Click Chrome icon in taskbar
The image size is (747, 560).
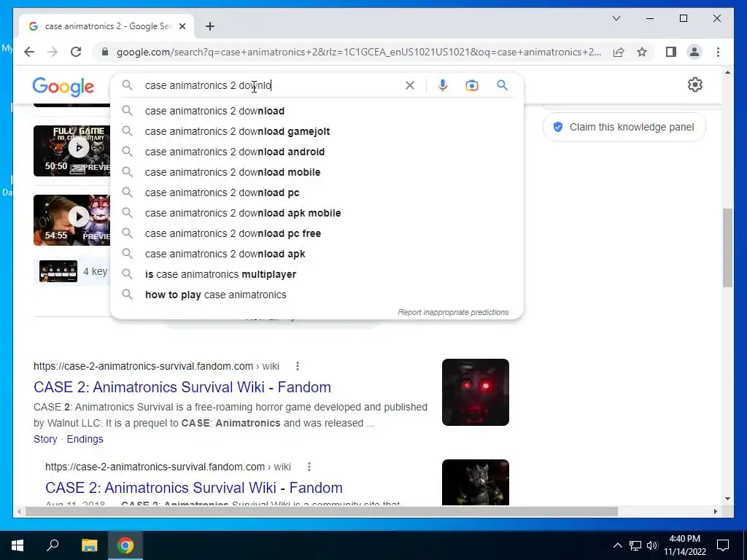tap(125, 545)
